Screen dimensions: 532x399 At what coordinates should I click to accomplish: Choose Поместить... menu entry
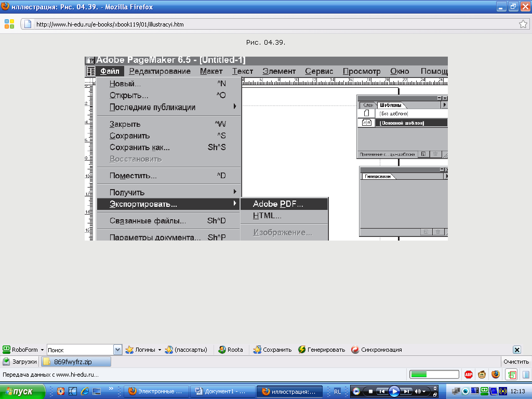169,176
